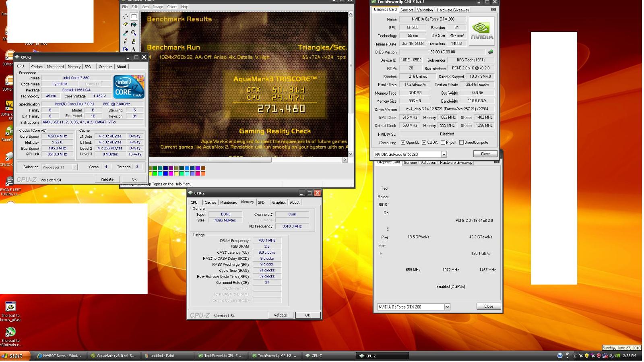
Task: Click the NVIDIA system tray icon
Action: (x=617, y=356)
